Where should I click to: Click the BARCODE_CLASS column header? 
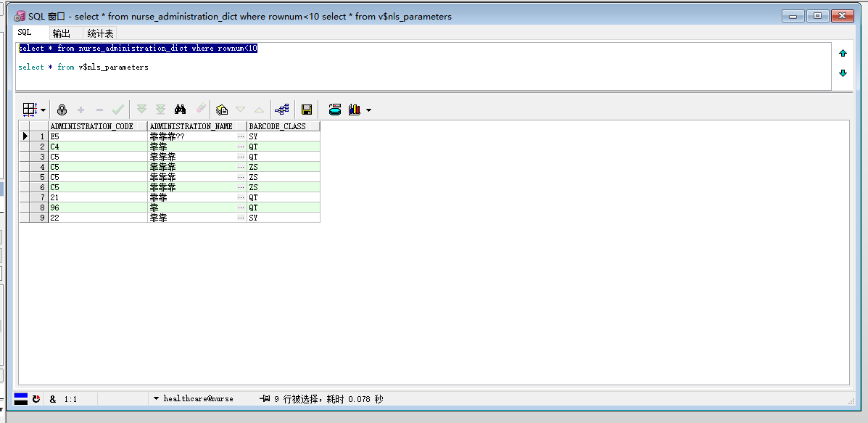284,126
